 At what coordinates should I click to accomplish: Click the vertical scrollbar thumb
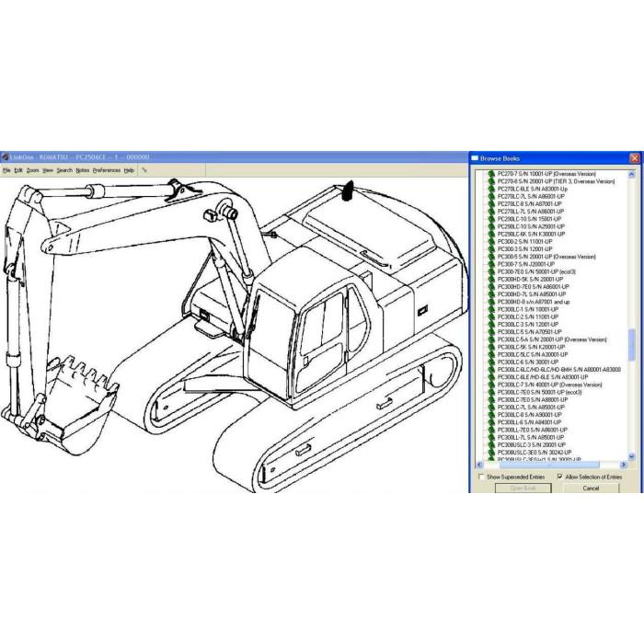point(631,345)
